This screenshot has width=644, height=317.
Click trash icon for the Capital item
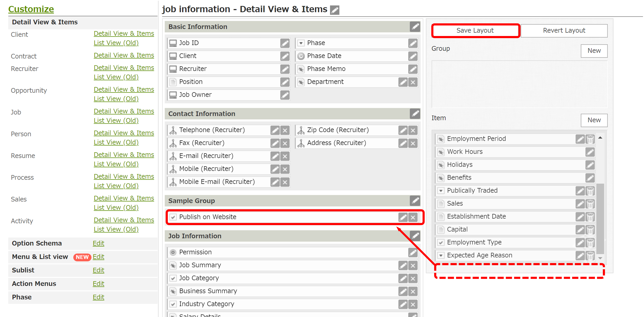click(x=590, y=230)
